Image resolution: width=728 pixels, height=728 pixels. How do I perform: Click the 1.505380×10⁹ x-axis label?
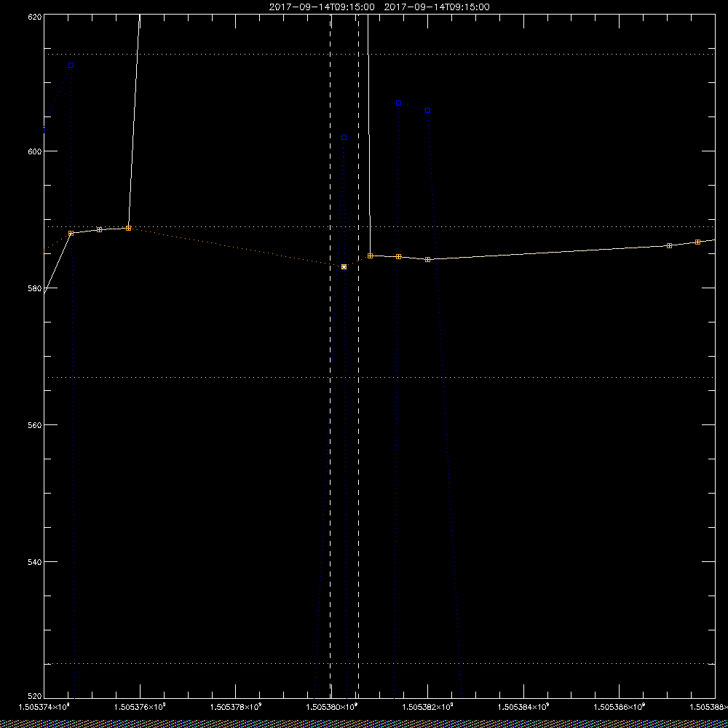click(332, 707)
